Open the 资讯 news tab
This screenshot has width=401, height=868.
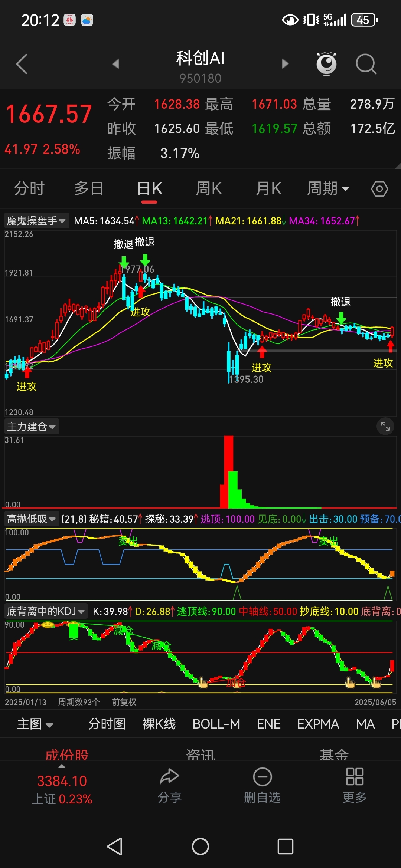click(200, 754)
